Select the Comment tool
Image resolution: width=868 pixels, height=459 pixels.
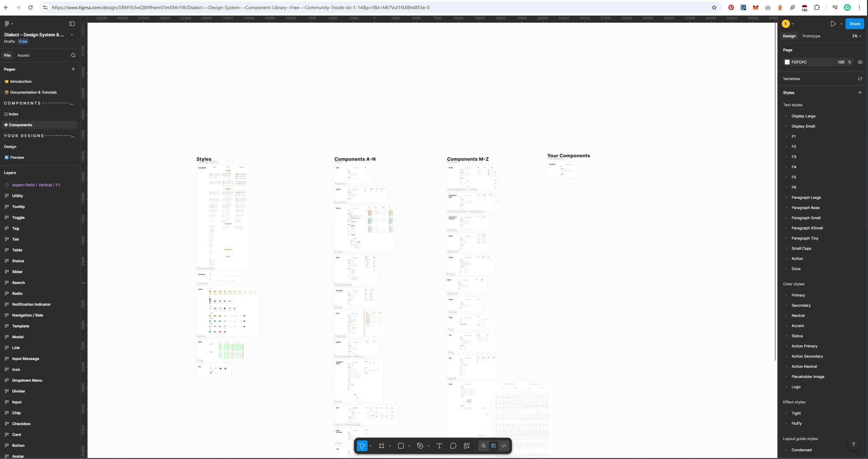pos(453,446)
